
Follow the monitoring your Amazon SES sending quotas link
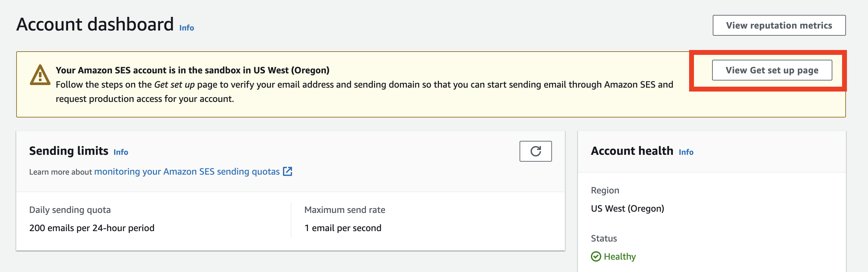(187, 171)
